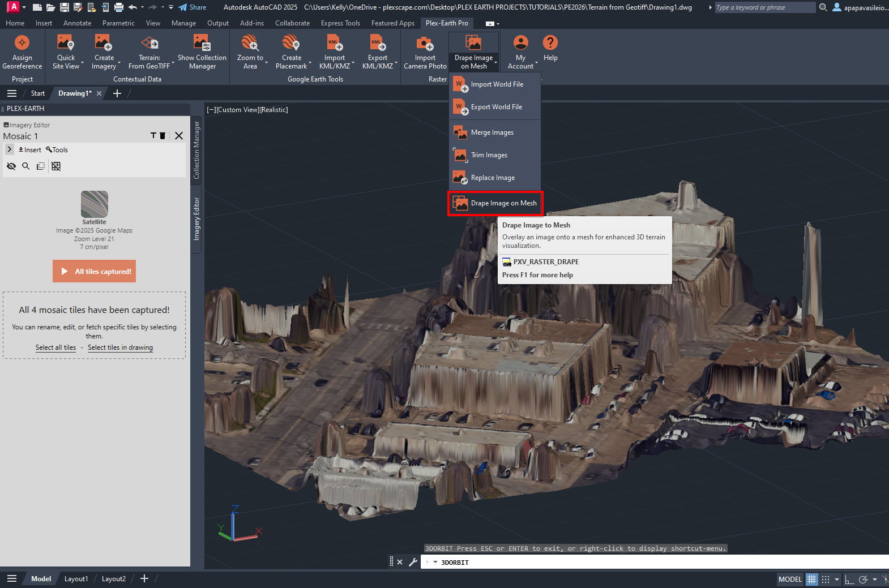889x588 pixels.
Task: Click the dashed selection rectangle icon
Action: [x=41, y=166]
